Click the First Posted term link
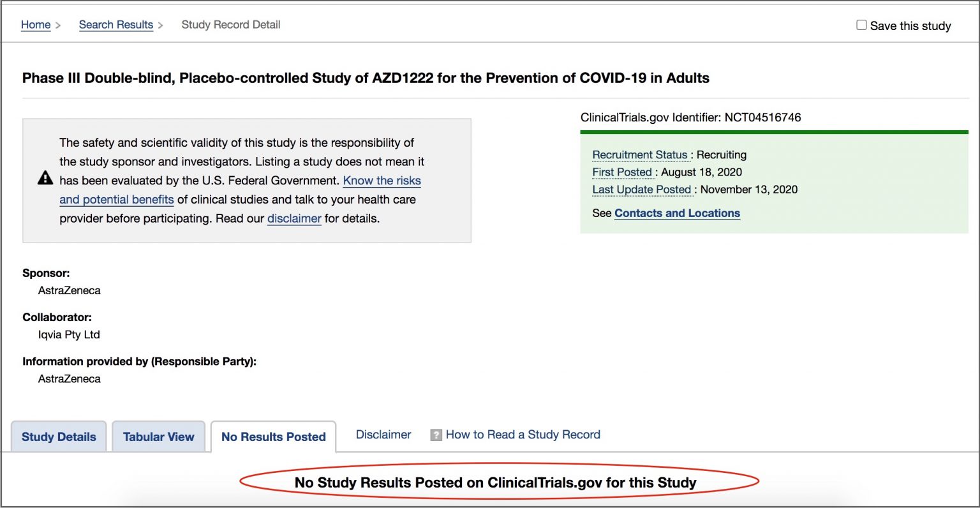This screenshot has width=980, height=508. (x=622, y=172)
